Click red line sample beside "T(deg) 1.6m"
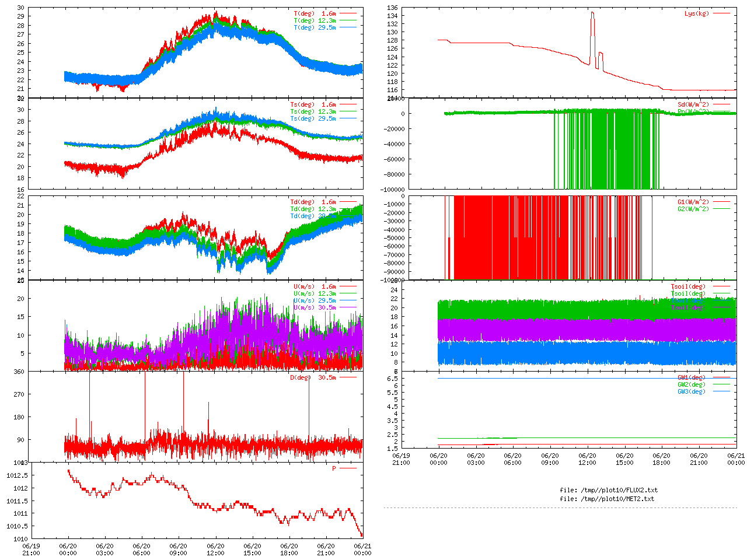This screenshot has height=560, width=747. (348, 13)
